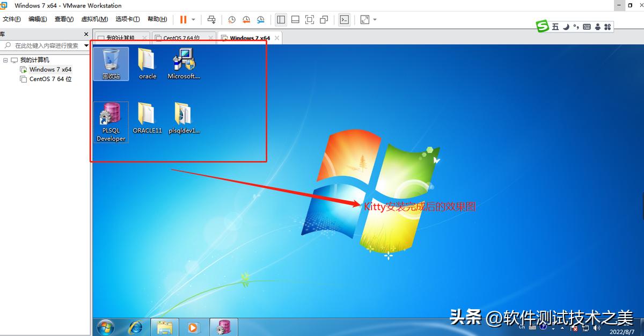This screenshot has width=644, height=336.
Task: Collapse the 我的计算机 tree node
Action: pos(5,60)
